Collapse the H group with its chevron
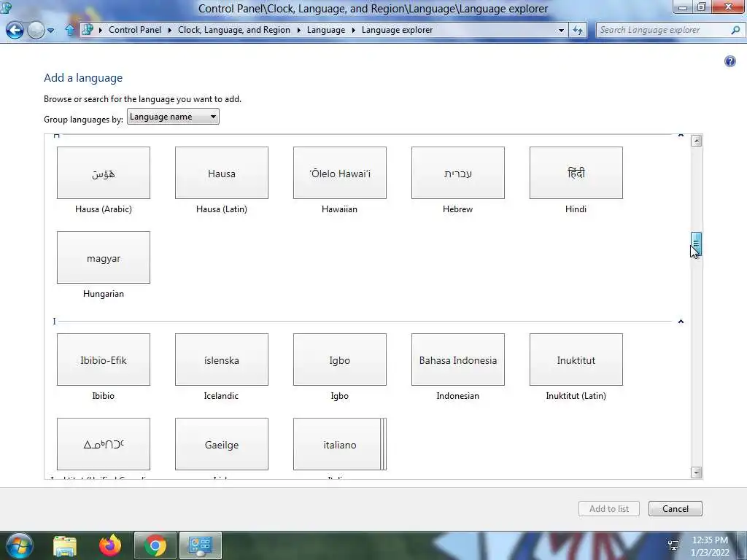The width and height of the screenshot is (747, 560). (x=681, y=136)
